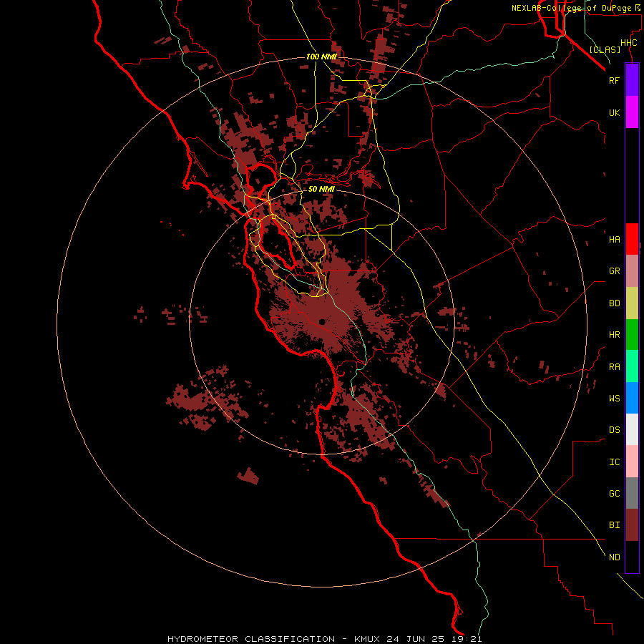
Task: Click the ND legend label
Action: click(615, 557)
